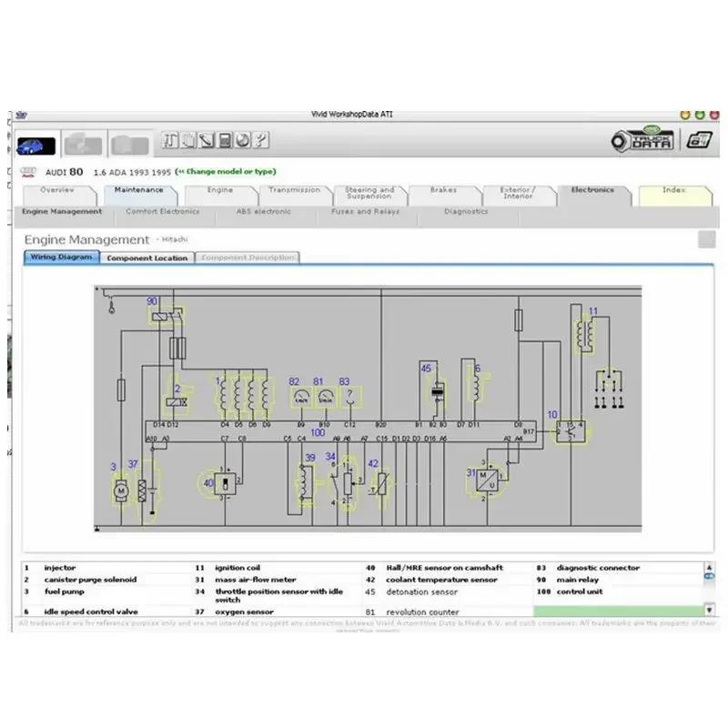Click the first wrench tool icon in the toolbar
Image resolution: width=728 pixels, height=728 pixels.
click(x=170, y=140)
